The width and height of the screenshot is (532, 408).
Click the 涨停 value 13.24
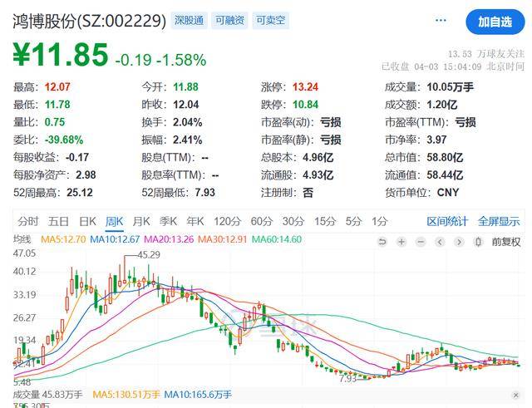pyautogui.click(x=305, y=87)
